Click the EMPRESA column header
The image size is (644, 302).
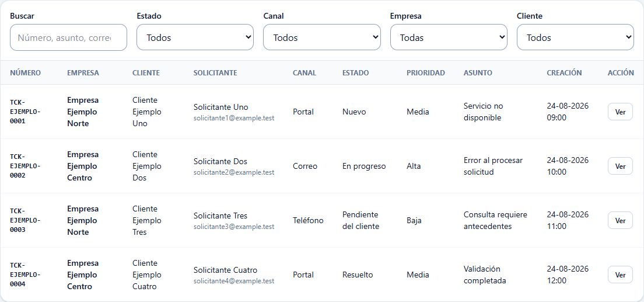[83, 73]
